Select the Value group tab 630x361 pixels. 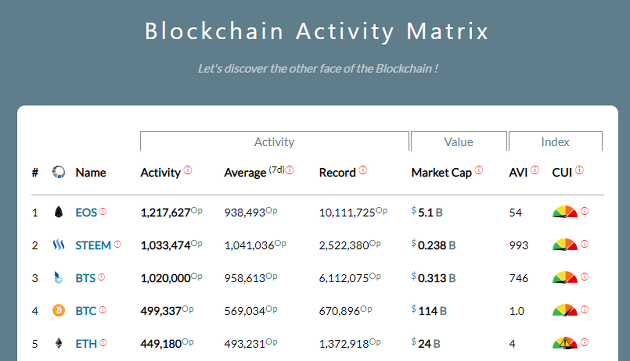[x=458, y=142]
